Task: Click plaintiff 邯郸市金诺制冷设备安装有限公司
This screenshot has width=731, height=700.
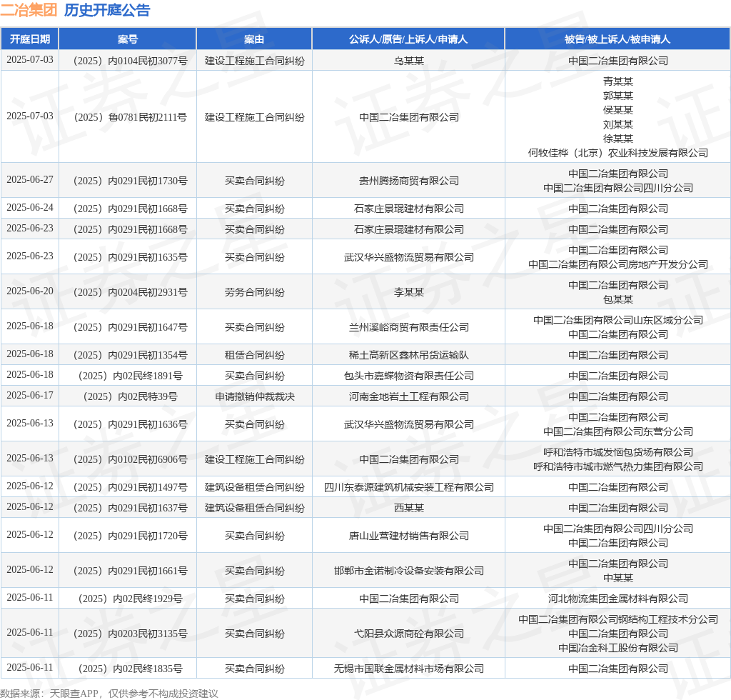Action: pyautogui.click(x=409, y=571)
